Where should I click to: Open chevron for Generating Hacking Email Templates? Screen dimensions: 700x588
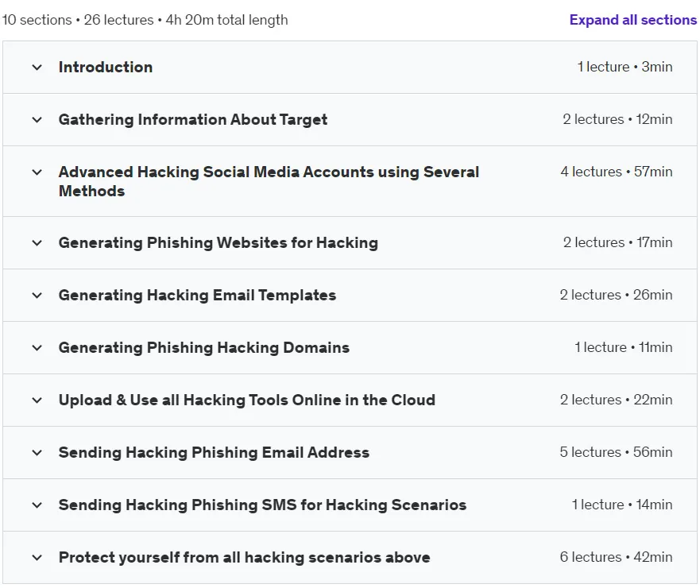tap(37, 295)
